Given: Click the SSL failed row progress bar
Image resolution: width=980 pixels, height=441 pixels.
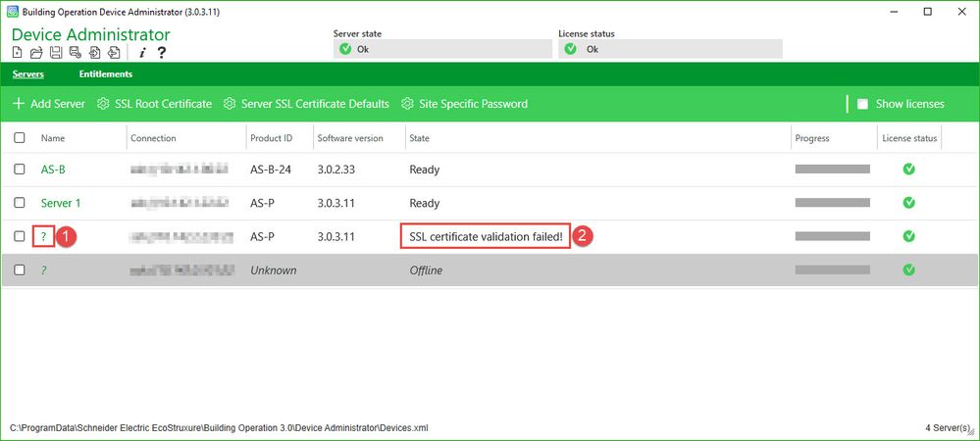Looking at the screenshot, I should (833, 236).
